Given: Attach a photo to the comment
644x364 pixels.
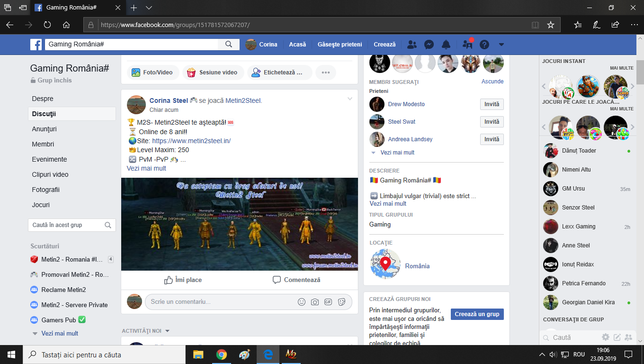Looking at the screenshot, I should pyautogui.click(x=315, y=302).
